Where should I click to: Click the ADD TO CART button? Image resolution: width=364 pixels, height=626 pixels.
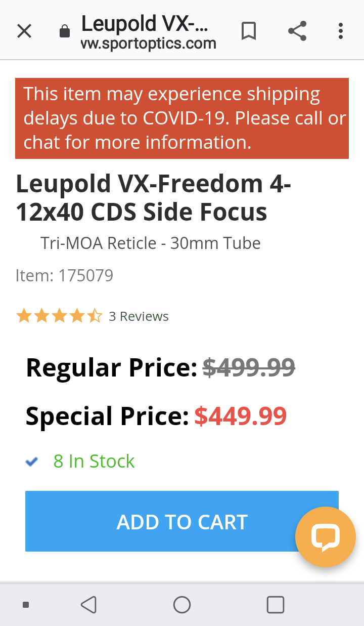click(x=182, y=521)
